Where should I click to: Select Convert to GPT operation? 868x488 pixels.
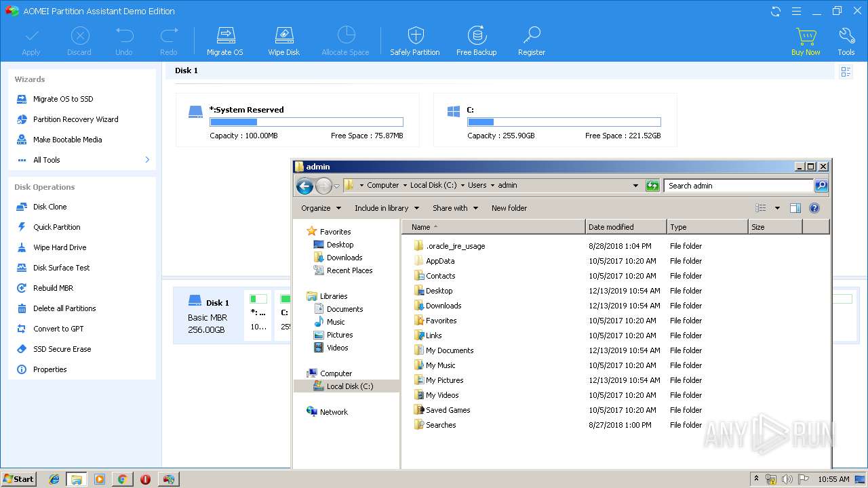(x=58, y=329)
